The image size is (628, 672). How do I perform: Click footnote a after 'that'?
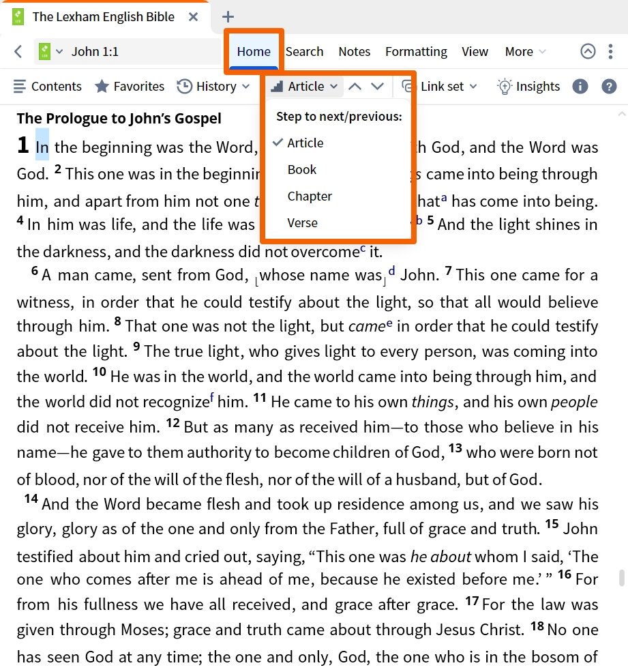pyautogui.click(x=444, y=198)
